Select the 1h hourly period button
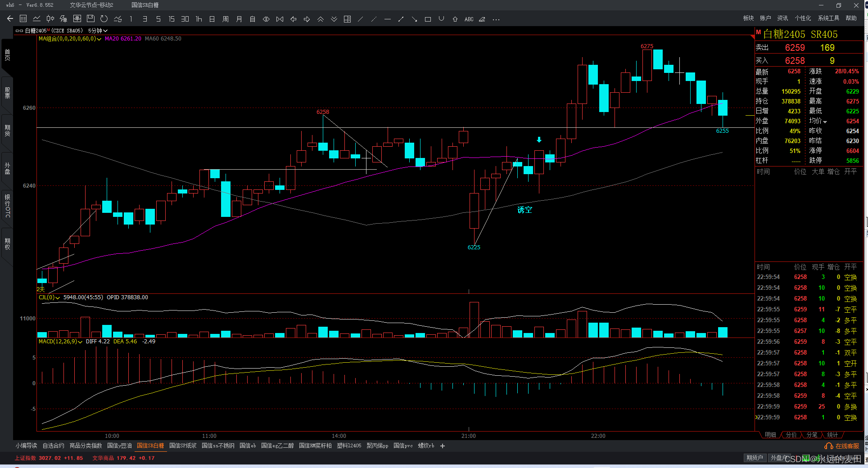 point(199,19)
